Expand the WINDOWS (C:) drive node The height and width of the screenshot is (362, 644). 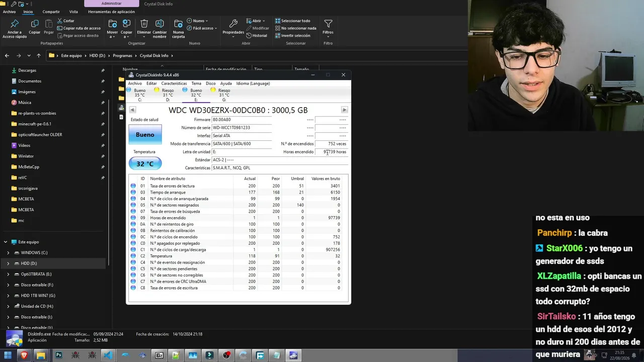(x=8, y=253)
